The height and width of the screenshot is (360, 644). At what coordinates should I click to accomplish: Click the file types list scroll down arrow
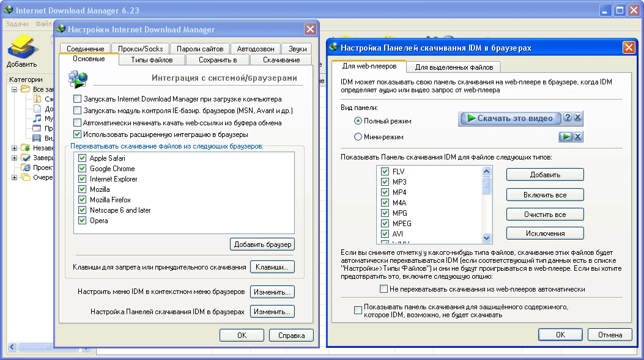tap(487, 238)
